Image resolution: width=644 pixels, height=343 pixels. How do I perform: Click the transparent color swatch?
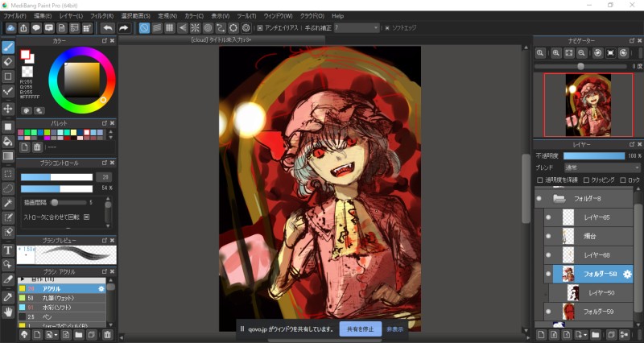[27, 72]
